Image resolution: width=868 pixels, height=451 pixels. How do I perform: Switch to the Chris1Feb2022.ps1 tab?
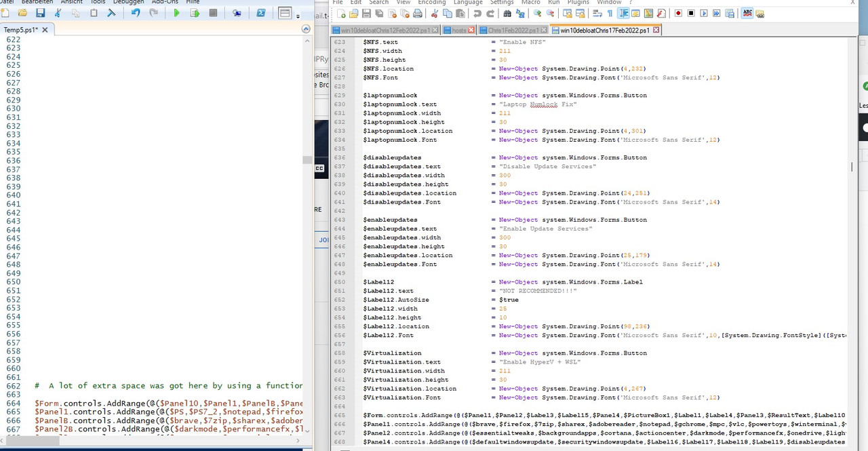tap(513, 31)
